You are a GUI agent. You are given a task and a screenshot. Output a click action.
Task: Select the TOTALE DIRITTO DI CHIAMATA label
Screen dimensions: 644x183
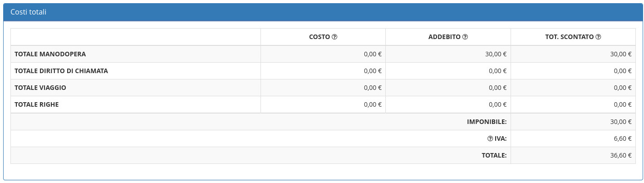coord(61,71)
